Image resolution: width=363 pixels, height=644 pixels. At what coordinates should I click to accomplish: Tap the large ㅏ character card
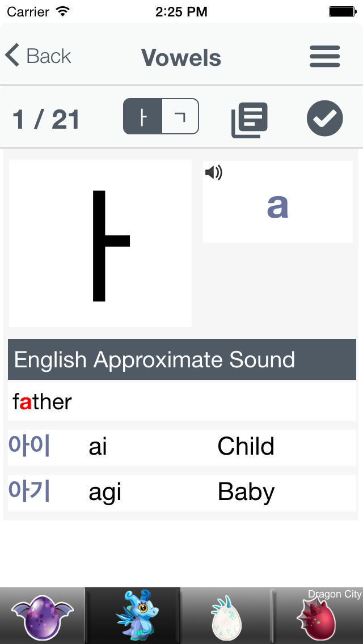click(x=100, y=244)
